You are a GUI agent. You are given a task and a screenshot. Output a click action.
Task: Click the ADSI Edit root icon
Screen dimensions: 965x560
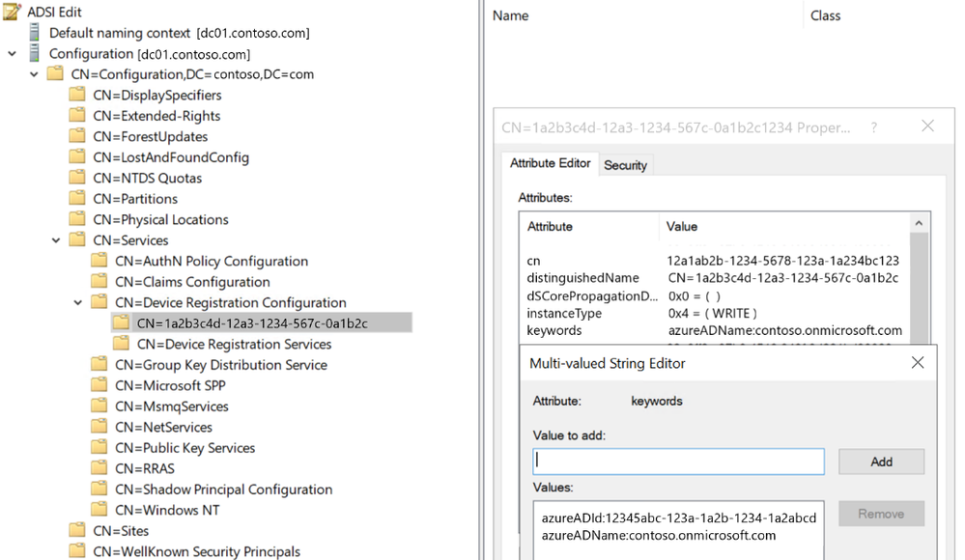tap(13, 12)
